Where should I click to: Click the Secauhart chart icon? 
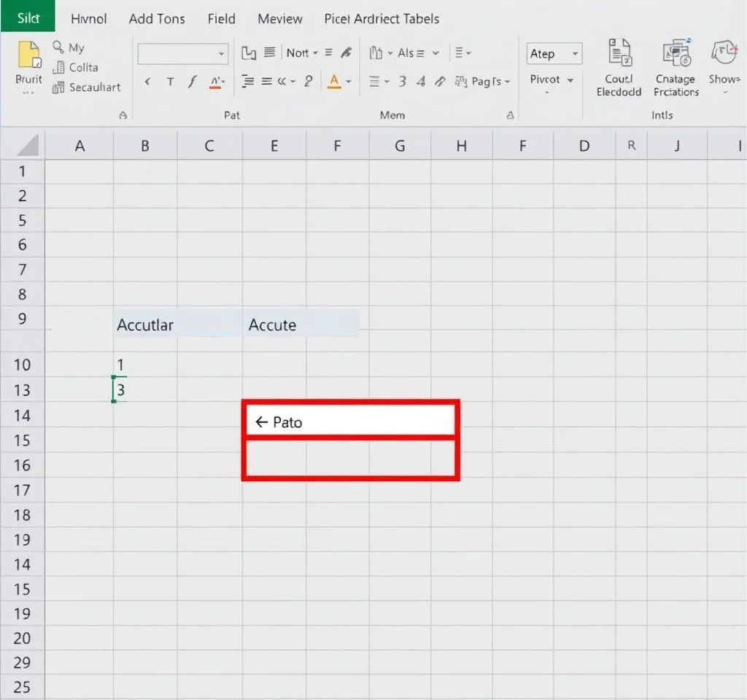click(x=59, y=87)
